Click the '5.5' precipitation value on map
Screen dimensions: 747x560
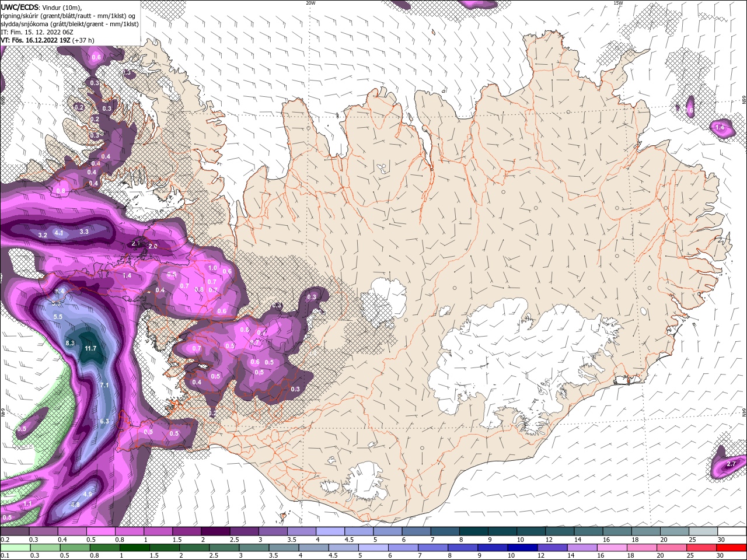pyautogui.click(x=58, y=316)
